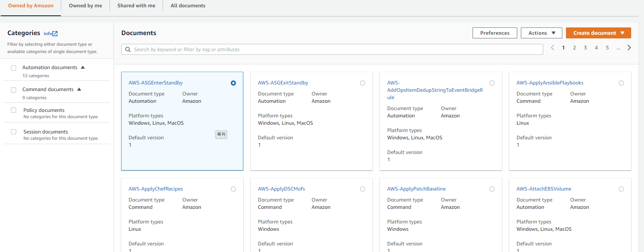The image size is (644, 252).
Task: Select the AWS-ApplyChefRecipes radio button
Action: click(233, 189)
